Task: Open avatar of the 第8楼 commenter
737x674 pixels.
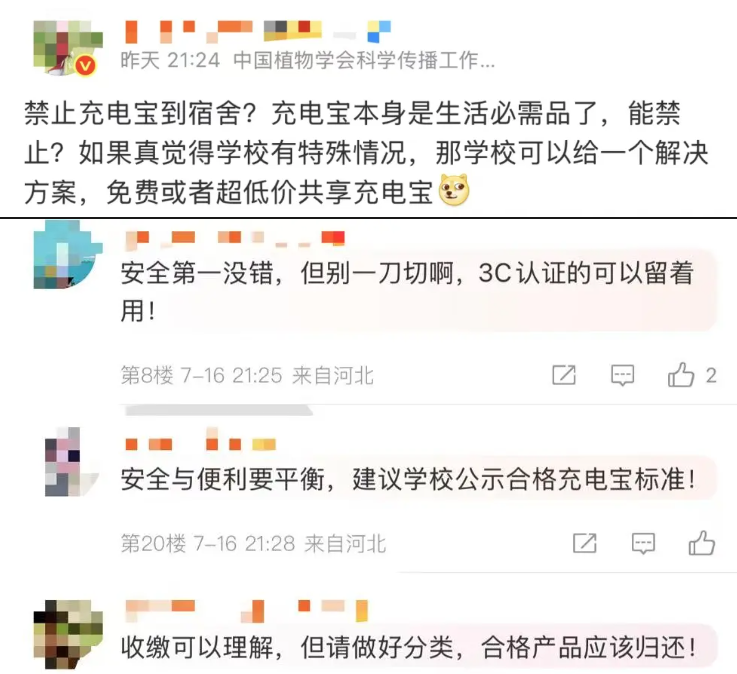Action: [68, 254]
